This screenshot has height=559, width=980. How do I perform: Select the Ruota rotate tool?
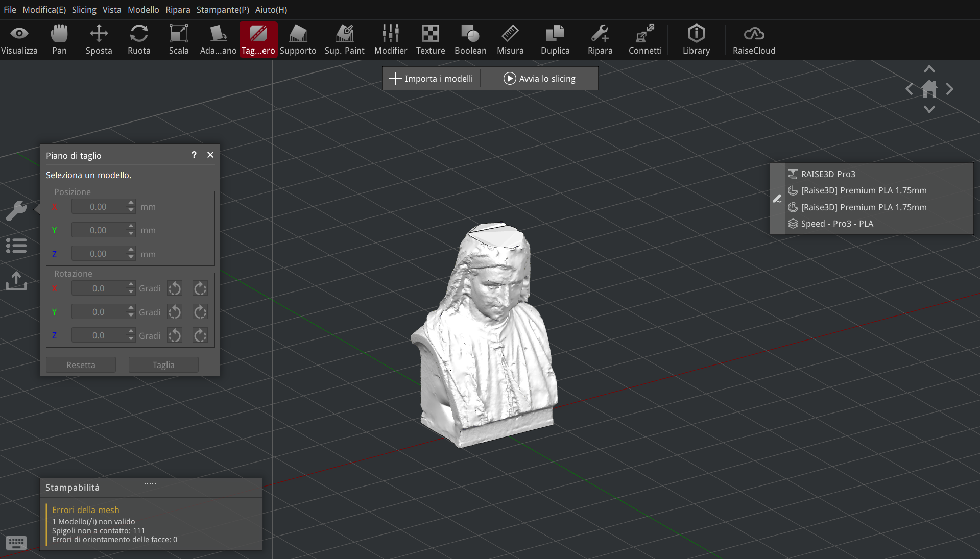139,40
